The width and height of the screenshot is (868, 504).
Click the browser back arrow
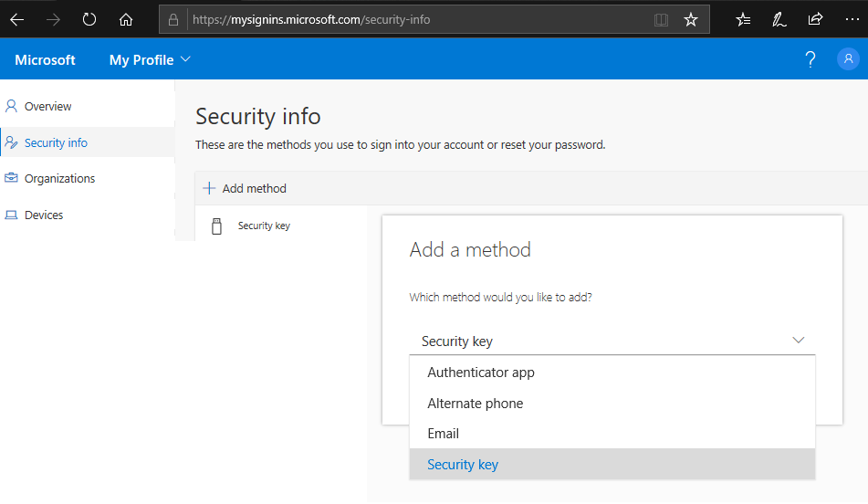pyautogui.click(x=16, y=19)
